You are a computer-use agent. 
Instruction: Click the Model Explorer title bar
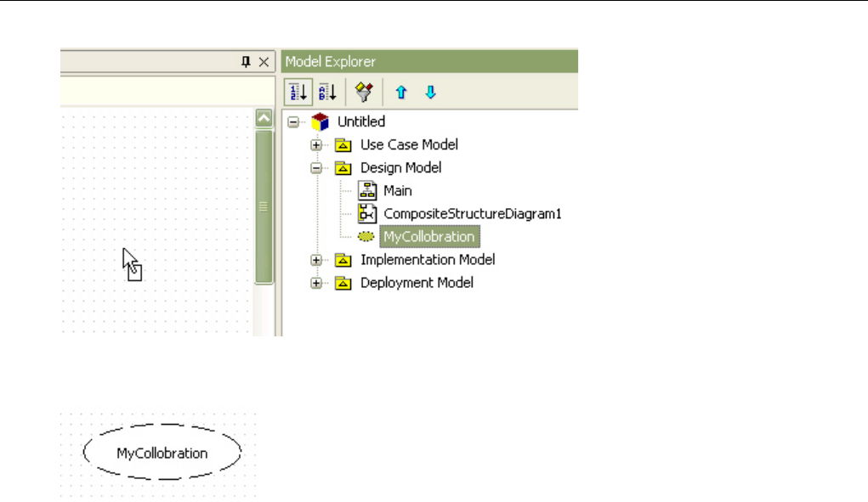(x=429, y=61)
